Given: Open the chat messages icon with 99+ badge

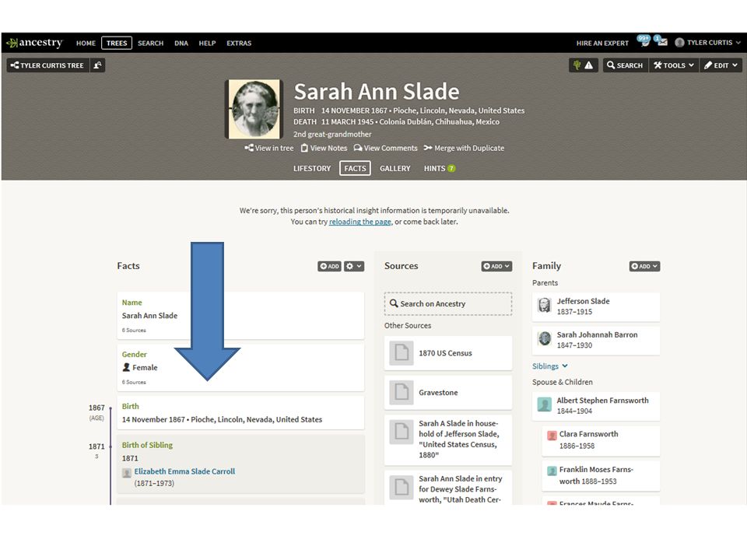Looking at the screenshot, I should pyautogui.click(x=644, y=41).
